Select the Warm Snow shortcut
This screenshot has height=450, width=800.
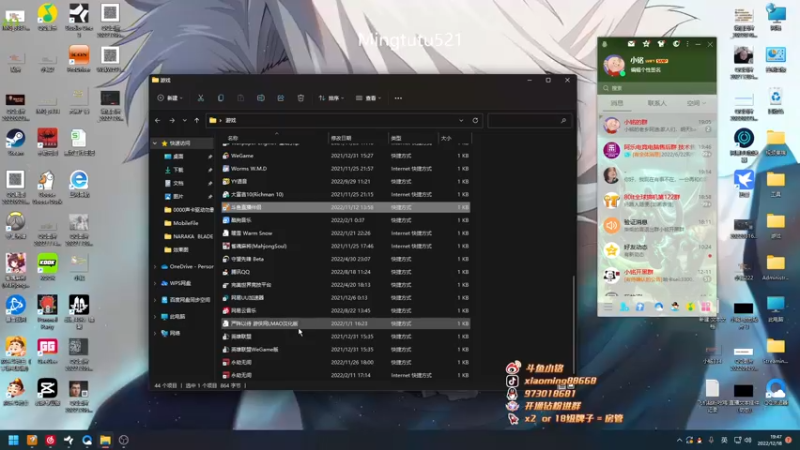(x=345, y=233)
